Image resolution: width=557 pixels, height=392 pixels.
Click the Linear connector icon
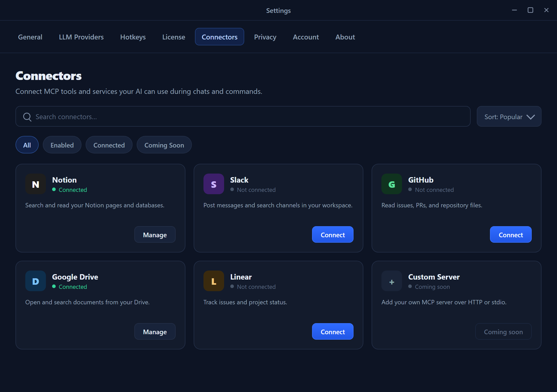pos(214,281)
